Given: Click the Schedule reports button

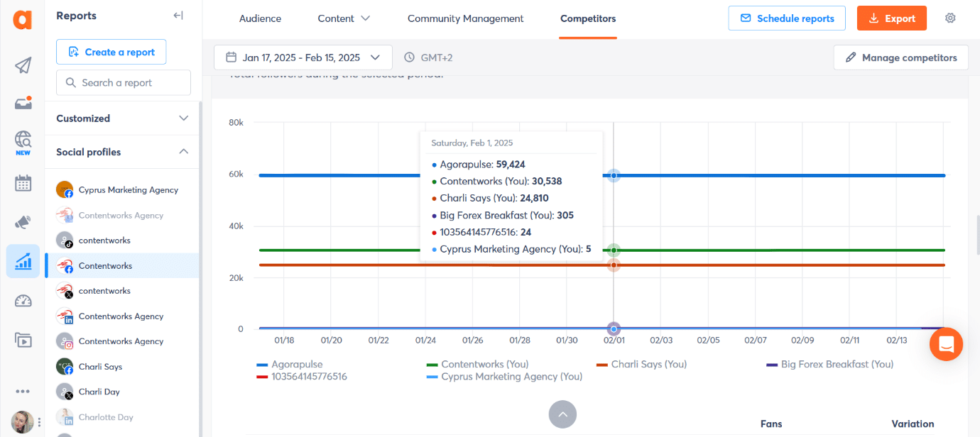Looking at the screenshot, I should (787, 18).
